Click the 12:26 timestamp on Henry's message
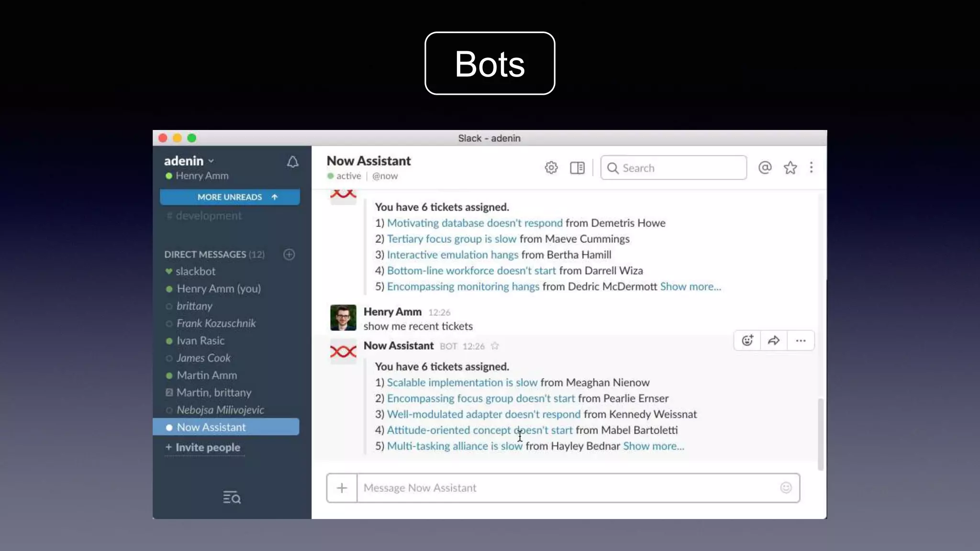Image resolution: width=980 pixels, height=551 pixels. (x=439, y=312)
